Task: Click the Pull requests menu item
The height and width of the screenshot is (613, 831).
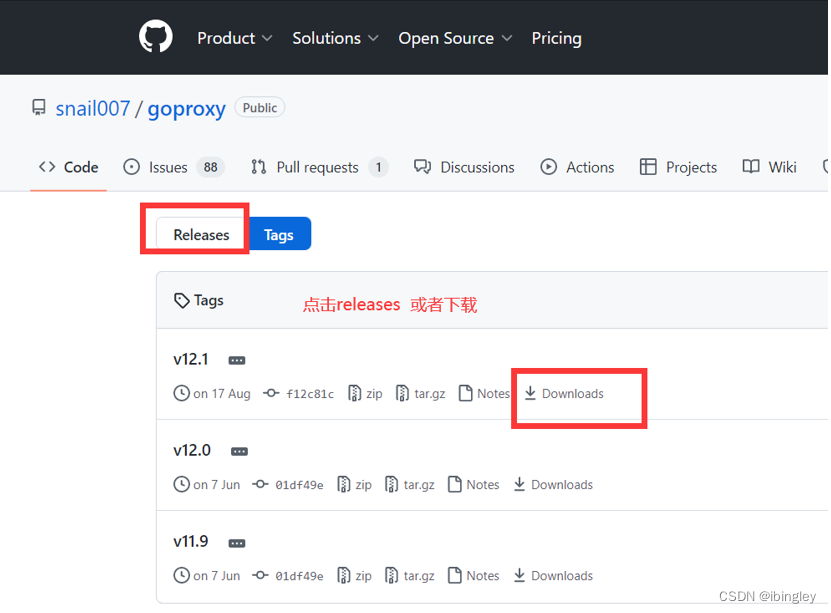Action: click(x=317, y=167)
